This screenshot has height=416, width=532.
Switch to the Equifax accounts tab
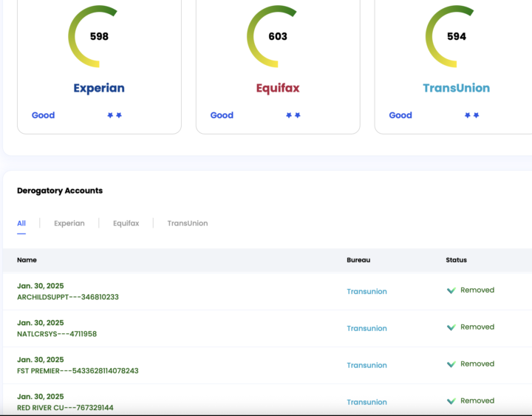click(126, 223)
